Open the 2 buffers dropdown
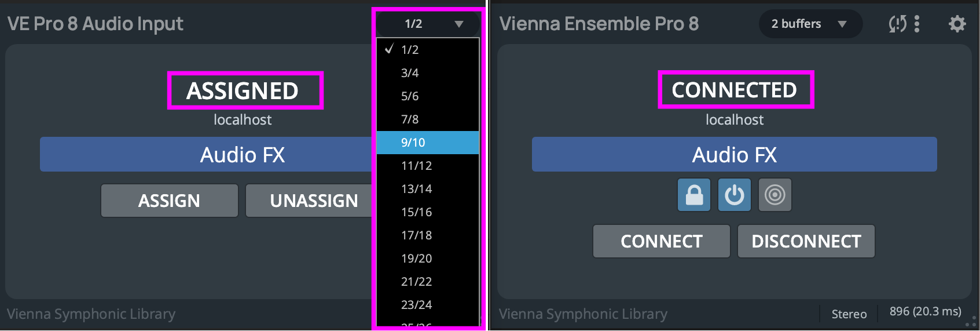This screenshot has height=331, width=980. click(x=810, y=24)
